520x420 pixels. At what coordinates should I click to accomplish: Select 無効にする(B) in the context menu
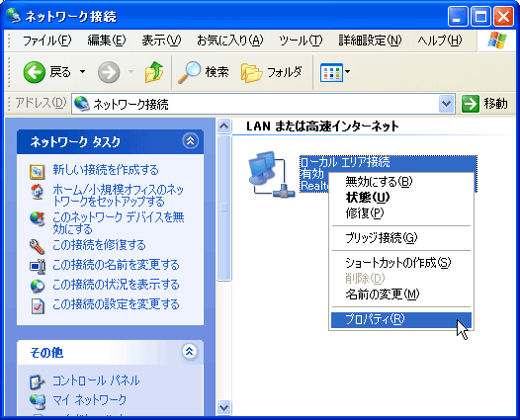pyautogui.click(x=379, y=181)
